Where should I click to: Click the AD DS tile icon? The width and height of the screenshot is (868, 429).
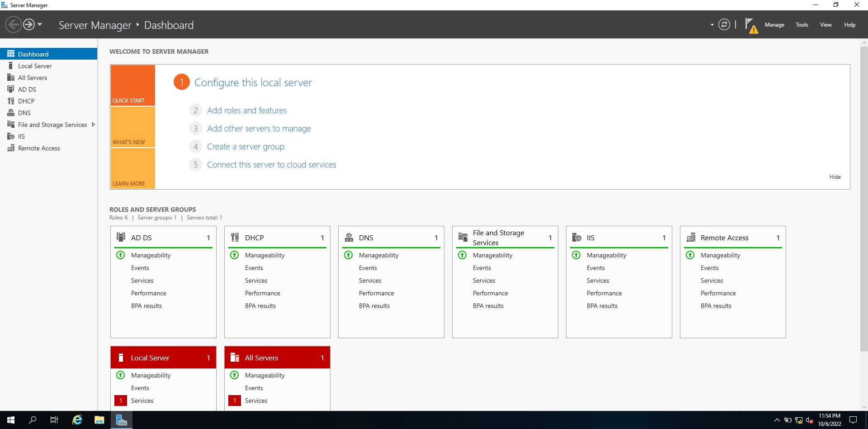121,237
